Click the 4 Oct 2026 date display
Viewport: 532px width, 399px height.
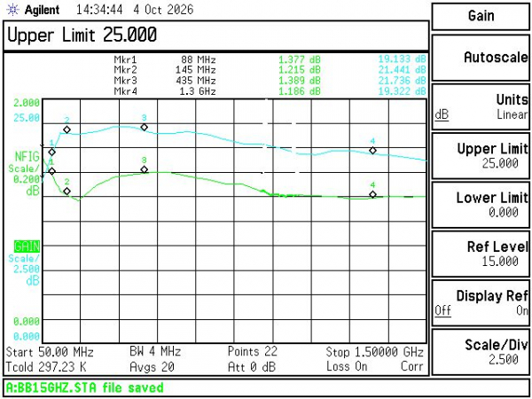tap(163, 10)
